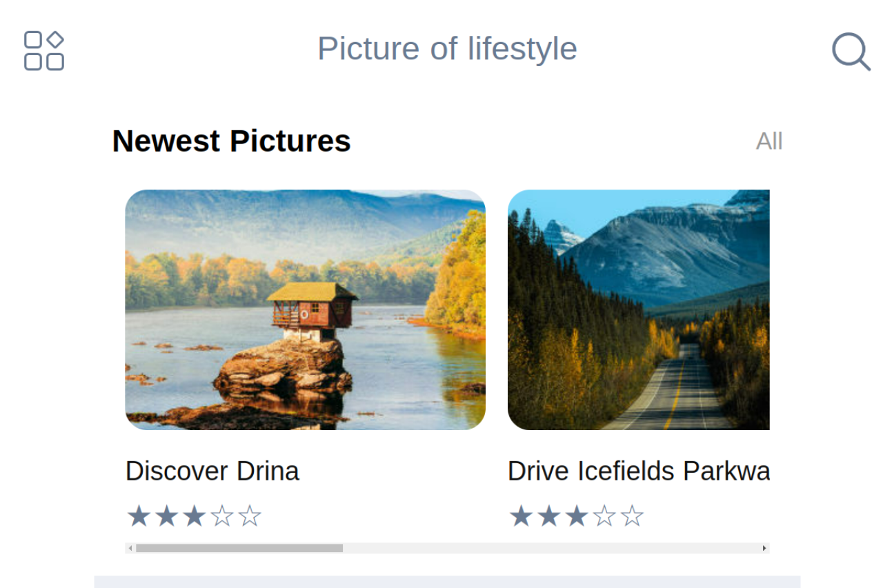Screen dimensions: 883x588
Task: Rate Discover Drina four stars
Action: pos(222,516)
